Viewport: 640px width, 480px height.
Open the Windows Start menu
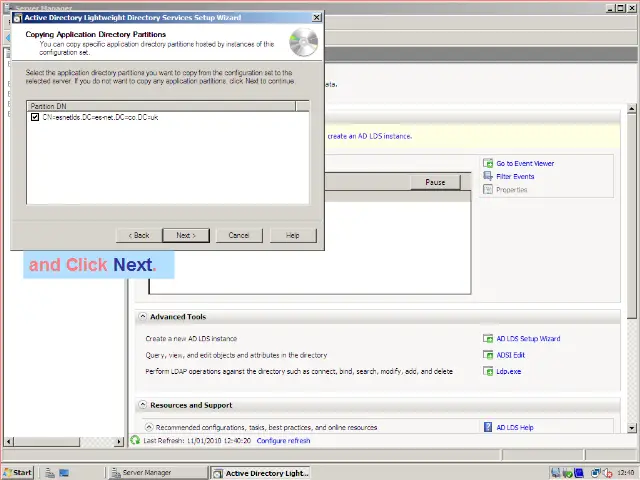[17, 472]
